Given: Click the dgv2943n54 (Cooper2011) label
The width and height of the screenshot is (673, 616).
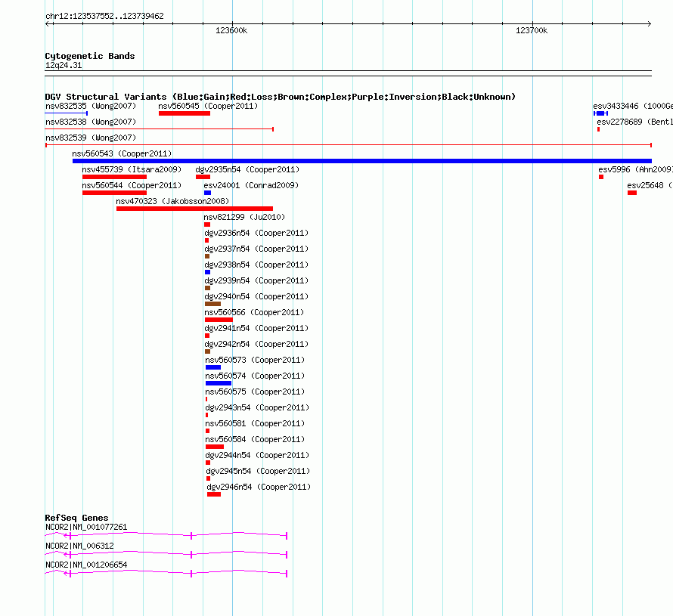Looking at the screenshot, I should [257, 407].
